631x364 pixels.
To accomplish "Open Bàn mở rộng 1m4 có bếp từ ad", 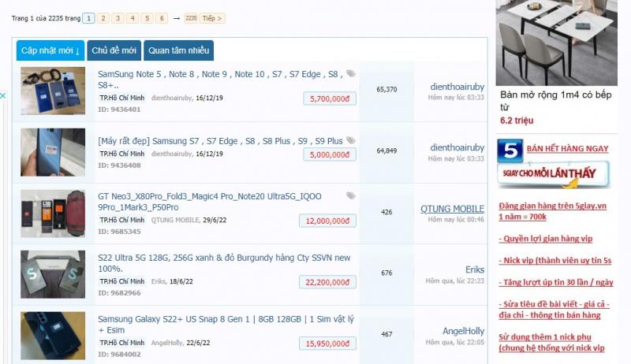I will click(x=556, y=101).
